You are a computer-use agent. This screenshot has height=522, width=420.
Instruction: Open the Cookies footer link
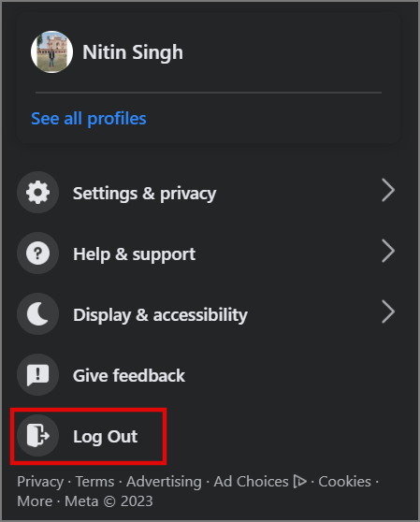pyautogui.click(x=345, y=482)
